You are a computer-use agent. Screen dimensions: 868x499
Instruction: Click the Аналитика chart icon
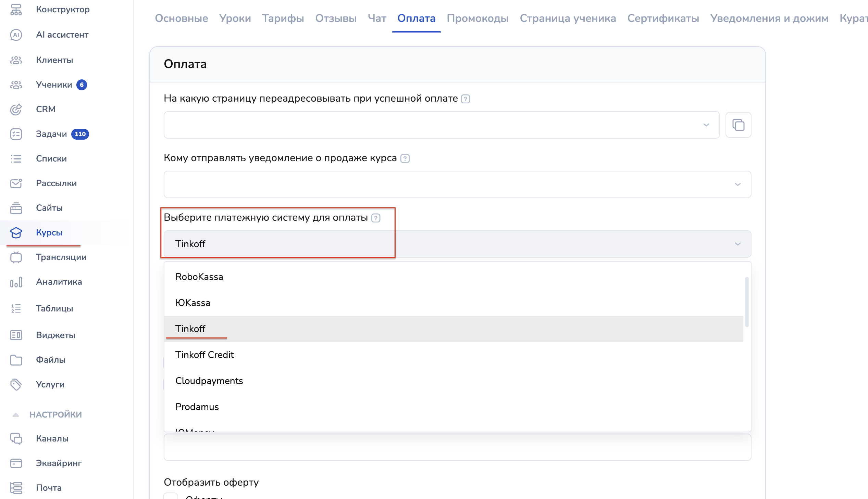[16, 282]
